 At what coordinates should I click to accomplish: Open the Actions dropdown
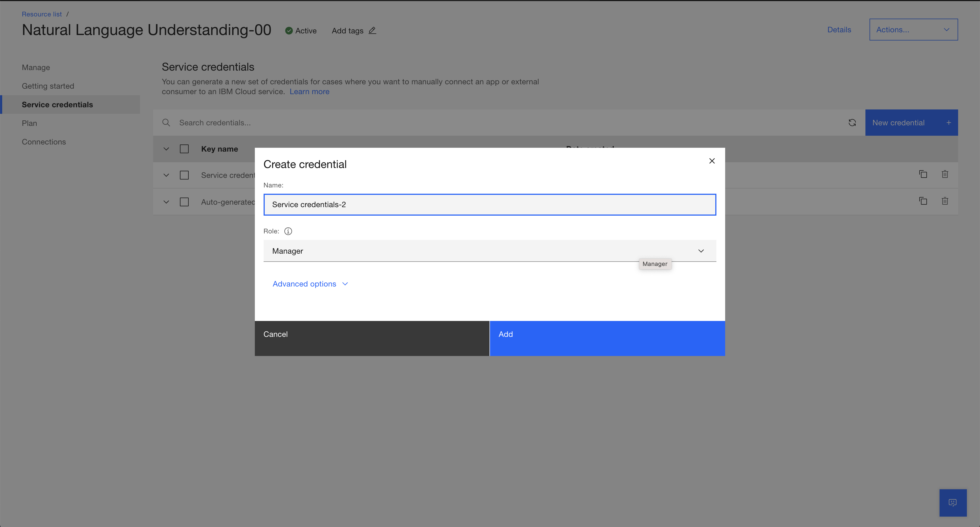coord(913,30)
